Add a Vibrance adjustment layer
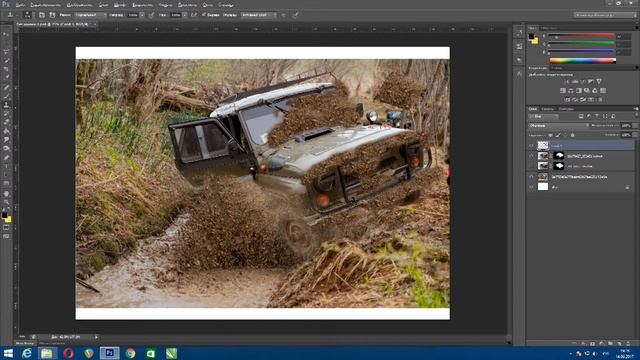 point(599,82)
